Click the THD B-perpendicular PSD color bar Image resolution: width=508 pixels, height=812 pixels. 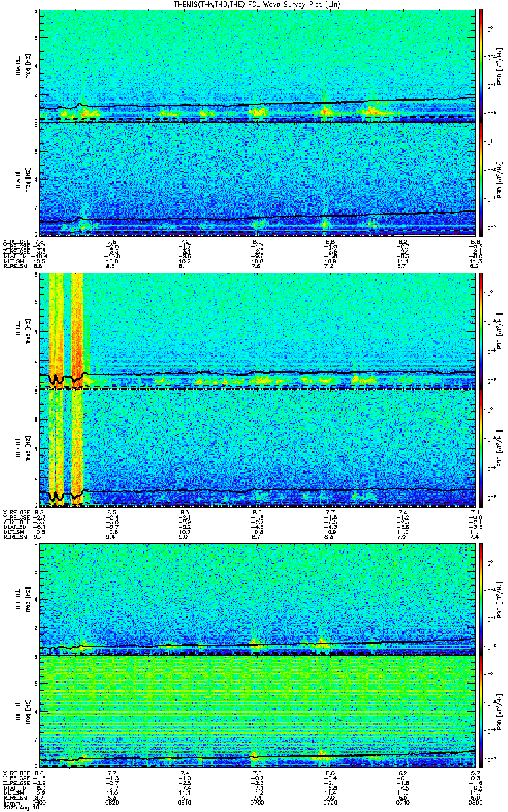pos(482,332)
